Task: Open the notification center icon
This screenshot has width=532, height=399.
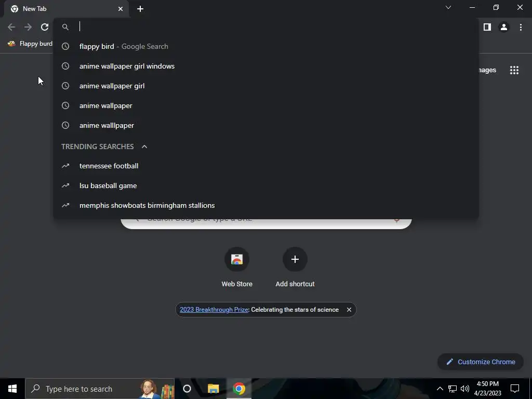Action: coord(515,389)
